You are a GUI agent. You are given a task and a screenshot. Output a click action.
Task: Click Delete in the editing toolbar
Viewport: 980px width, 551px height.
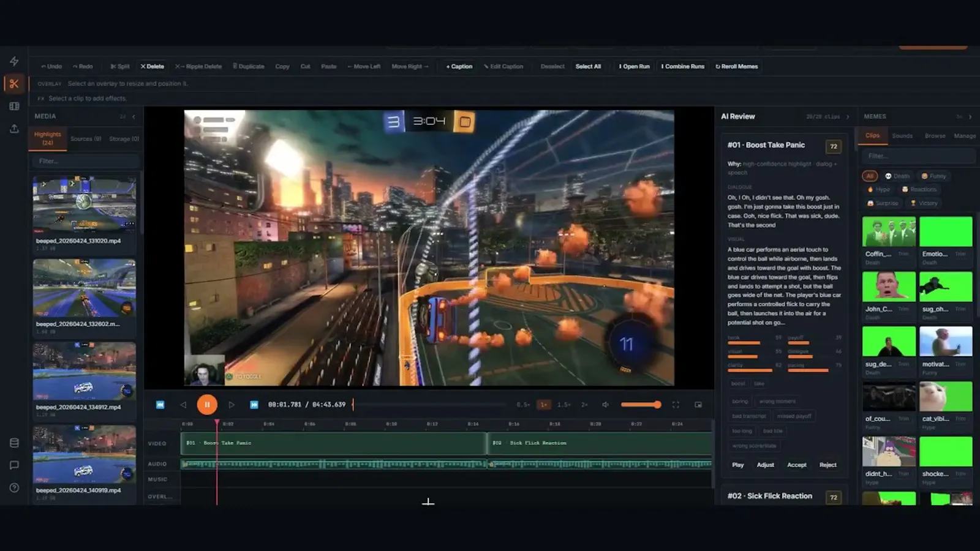(152, 66)
